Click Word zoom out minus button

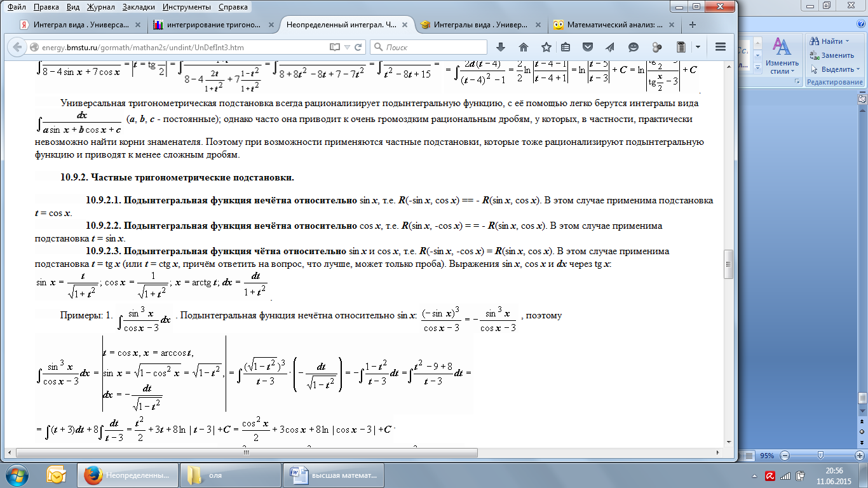click(783, 456)
